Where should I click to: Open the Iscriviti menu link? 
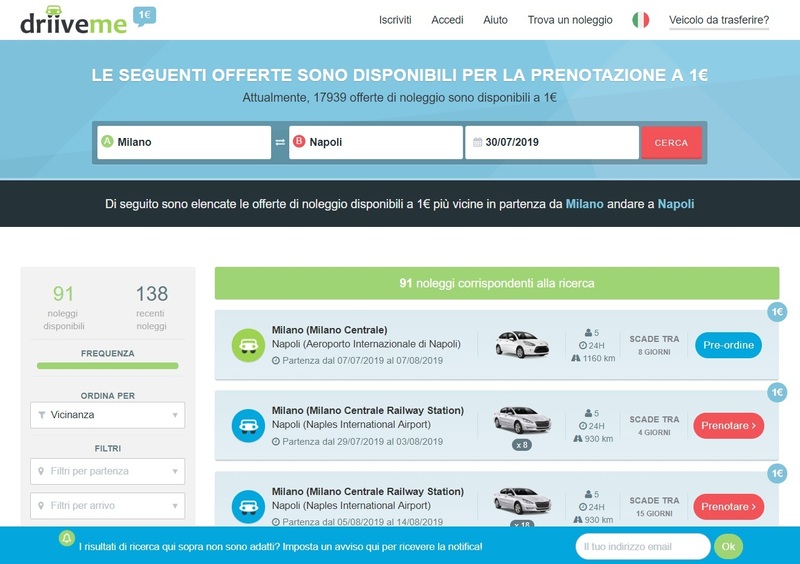tap(395, 20)
